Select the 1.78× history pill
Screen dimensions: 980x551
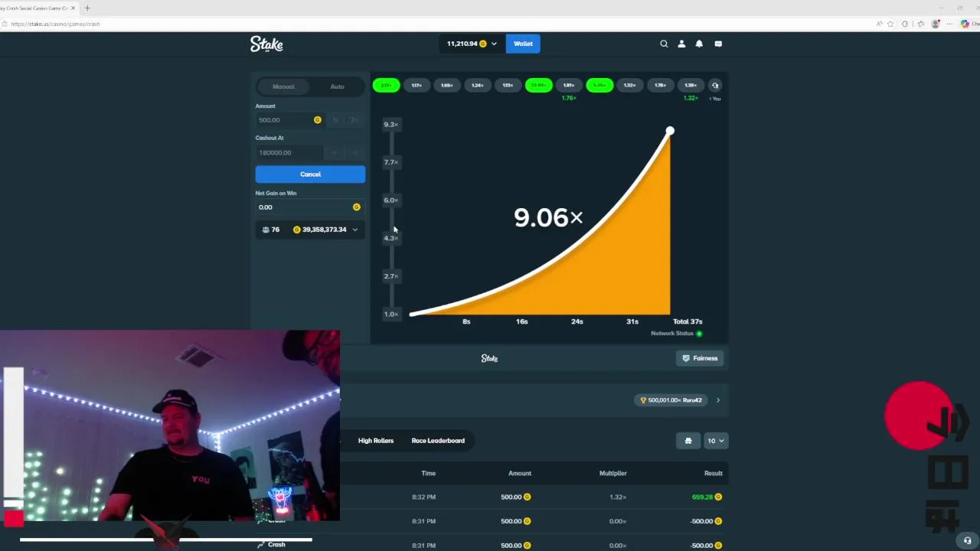660,86
